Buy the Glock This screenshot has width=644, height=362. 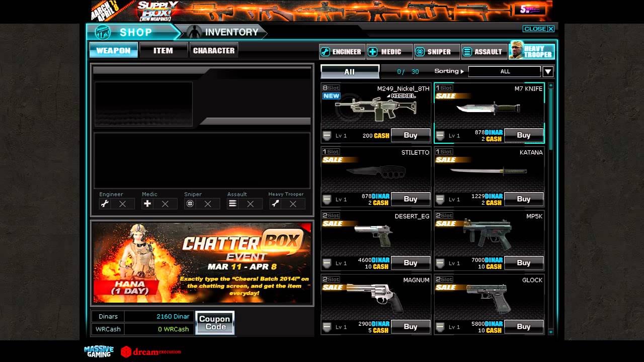[524, 327]
